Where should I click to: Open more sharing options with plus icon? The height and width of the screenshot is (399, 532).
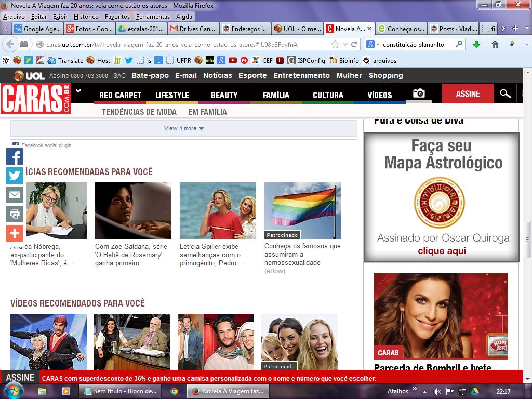click(15, 233)
